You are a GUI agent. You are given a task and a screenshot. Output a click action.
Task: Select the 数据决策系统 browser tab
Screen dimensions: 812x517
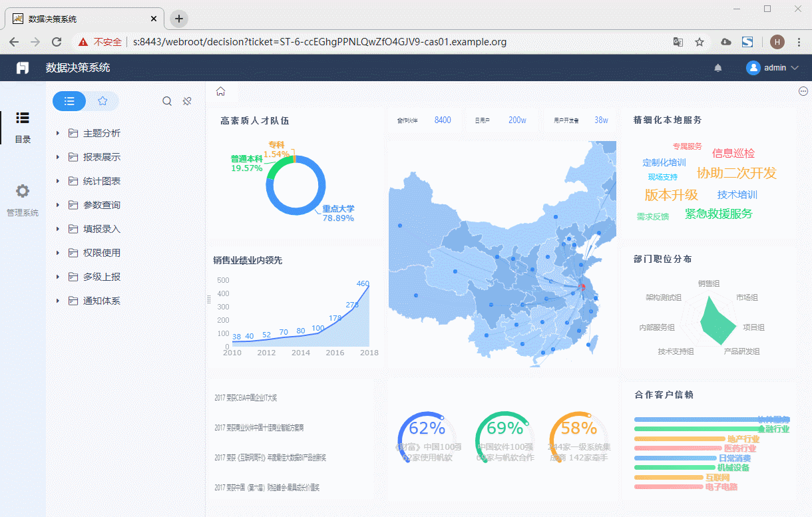[x=85, y=19]
